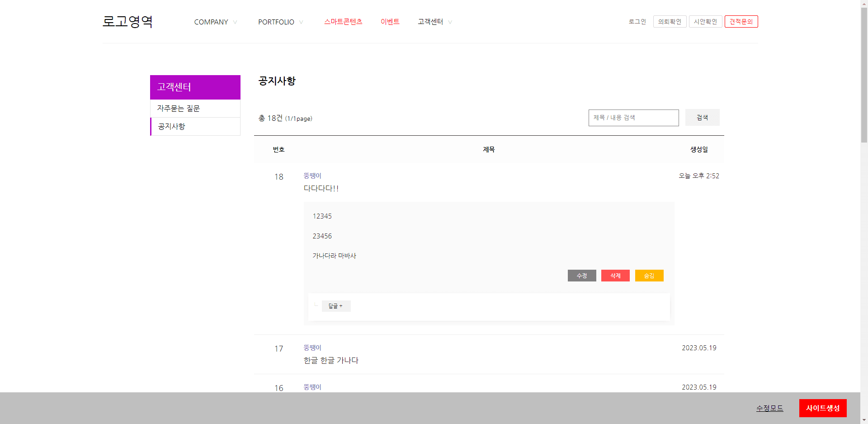The height and width of the screenshot is (424, 868).
Task: Focus the 제목 / 내용 검색 input field
Action: pyautogui.click(x=633, y=118)
